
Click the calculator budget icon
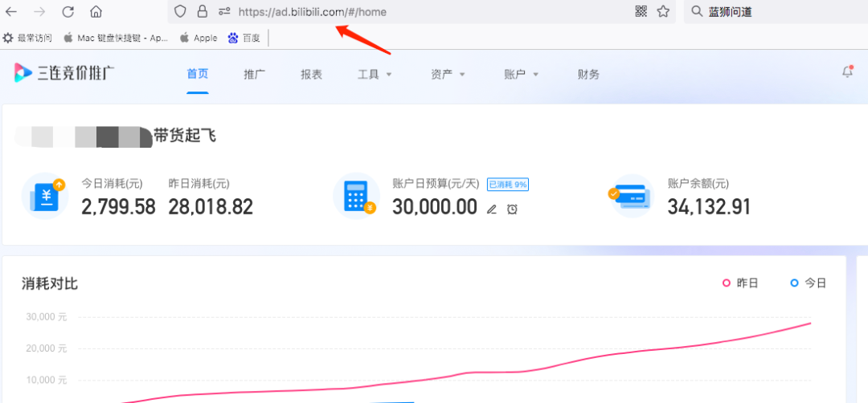tap(357, 196)
